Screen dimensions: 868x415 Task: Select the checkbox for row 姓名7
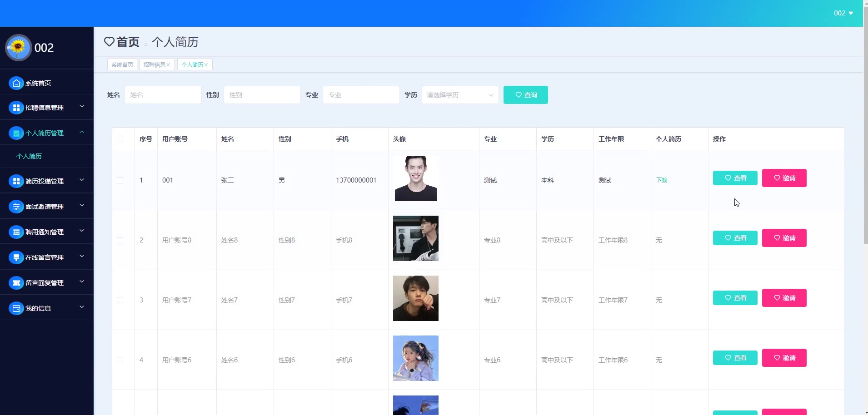(120, 300)
